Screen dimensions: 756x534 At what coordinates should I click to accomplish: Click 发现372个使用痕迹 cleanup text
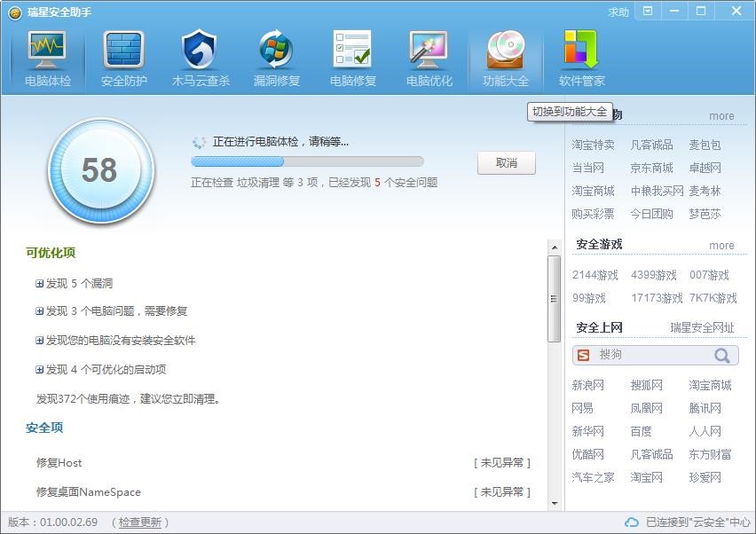click(x=128, y=399)
